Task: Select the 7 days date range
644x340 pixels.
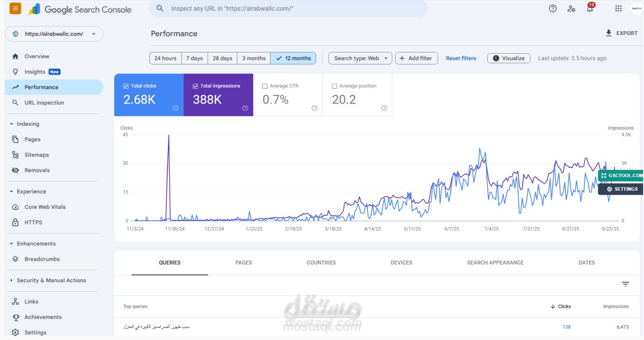Action: click(x=194, y=58)
